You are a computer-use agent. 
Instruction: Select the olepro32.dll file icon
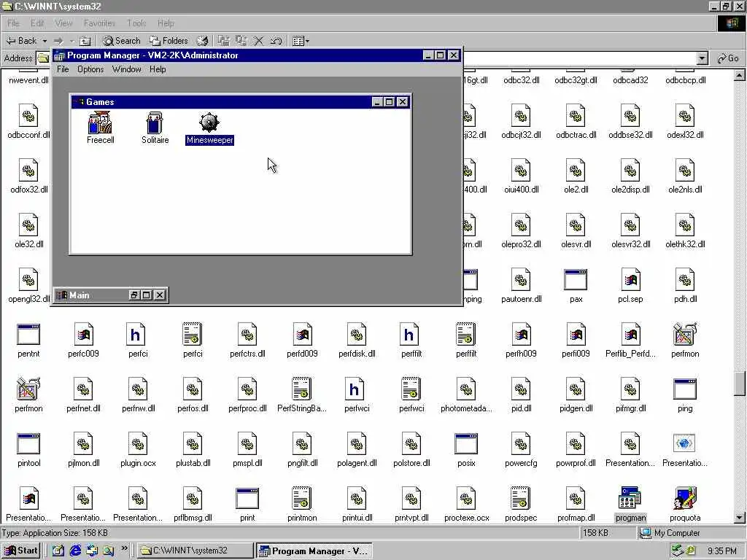point(521,225)
